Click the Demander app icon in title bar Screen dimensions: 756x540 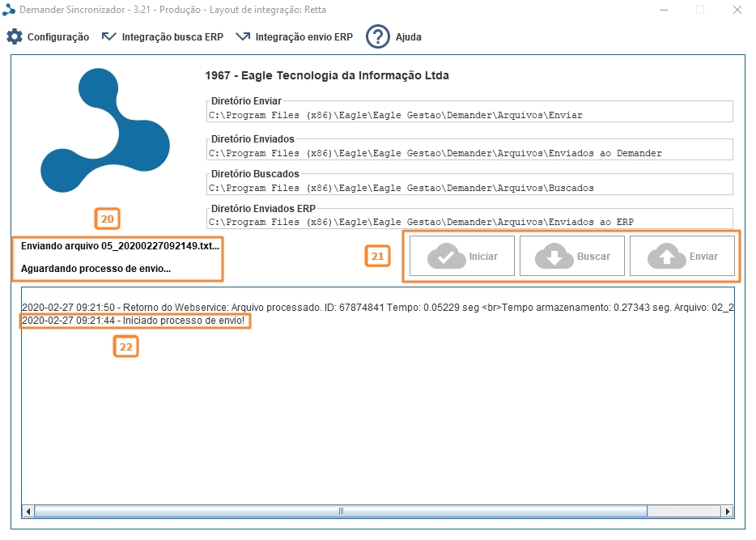point(9,10)
